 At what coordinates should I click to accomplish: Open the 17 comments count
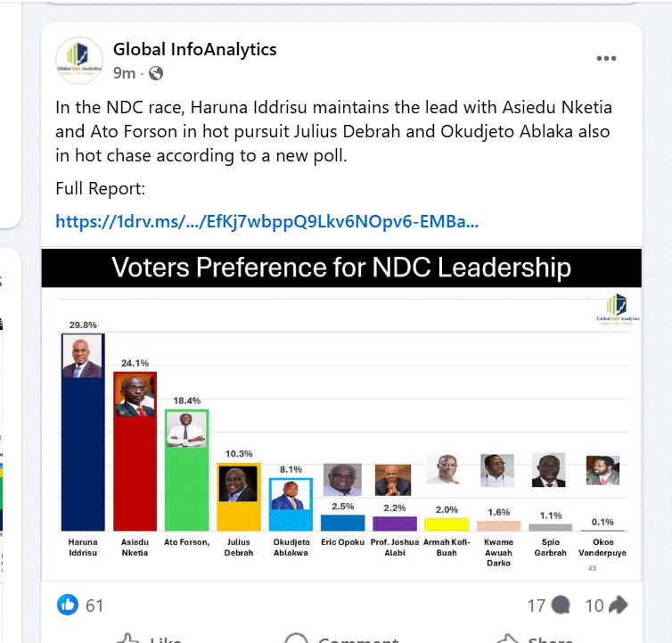pyautogui.click(x=537, y=606)
